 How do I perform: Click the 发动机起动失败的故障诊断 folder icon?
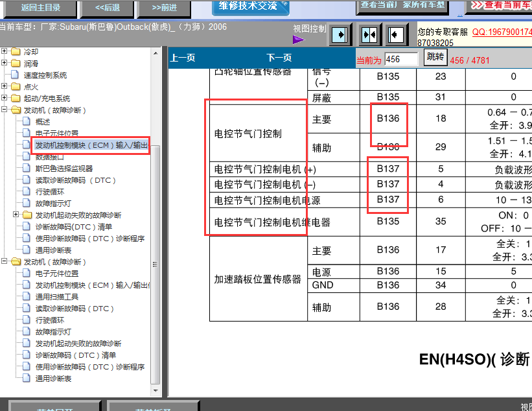pos(27,215)
